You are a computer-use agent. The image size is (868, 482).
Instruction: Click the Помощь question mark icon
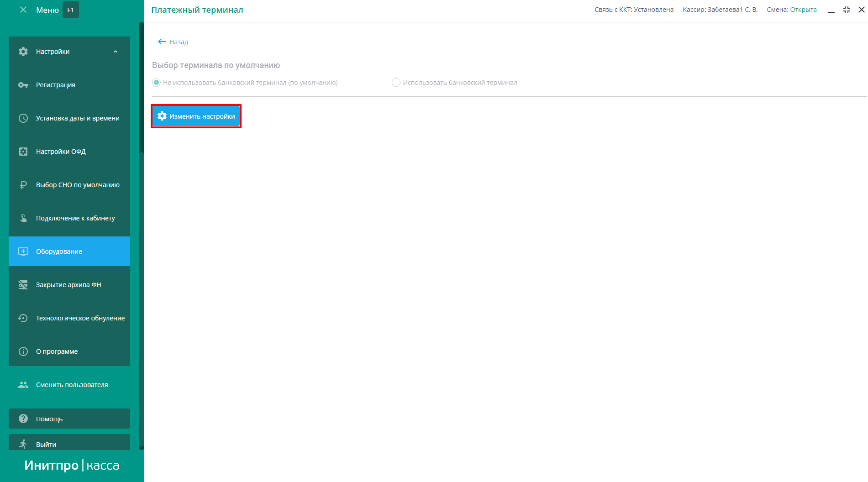click(23, 419)
